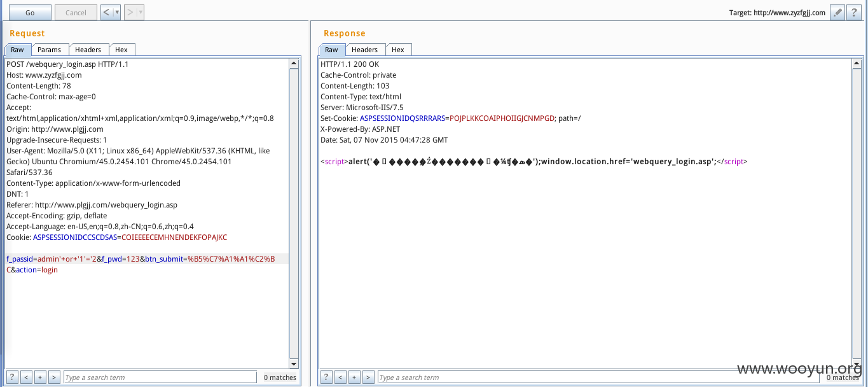Image resolution: width=868 pixels, height=387 pixels.
Task: Select the Response Raw tab
Action: (x=331, y=50)
